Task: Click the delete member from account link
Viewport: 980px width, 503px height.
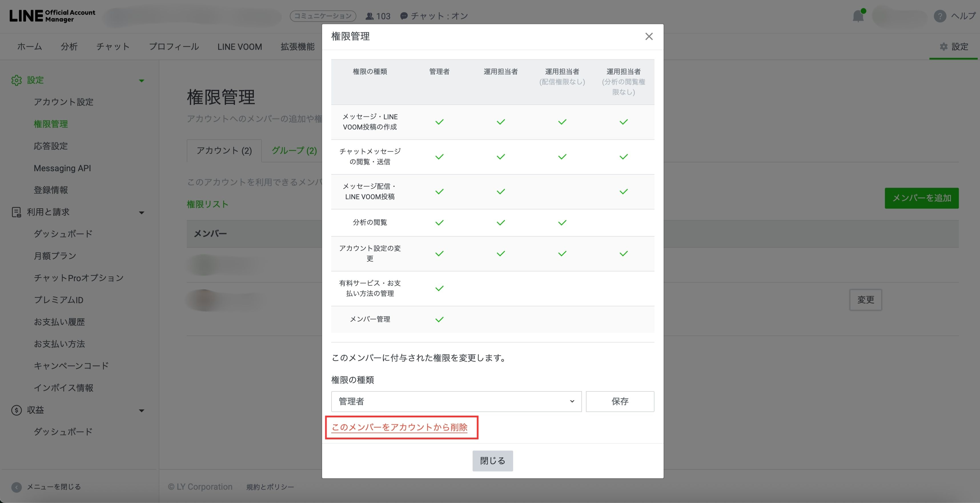Action: pos(399,427)
